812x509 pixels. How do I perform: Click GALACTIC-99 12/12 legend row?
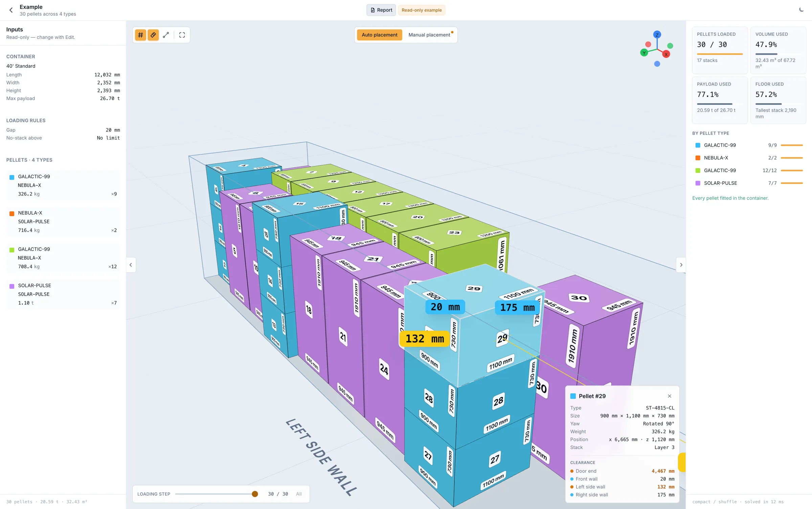749,170
